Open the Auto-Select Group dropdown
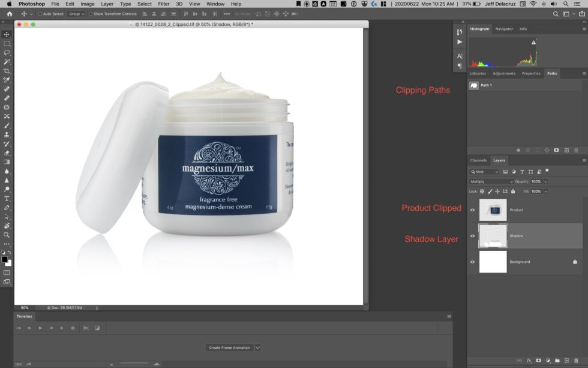 coord(77,14)
